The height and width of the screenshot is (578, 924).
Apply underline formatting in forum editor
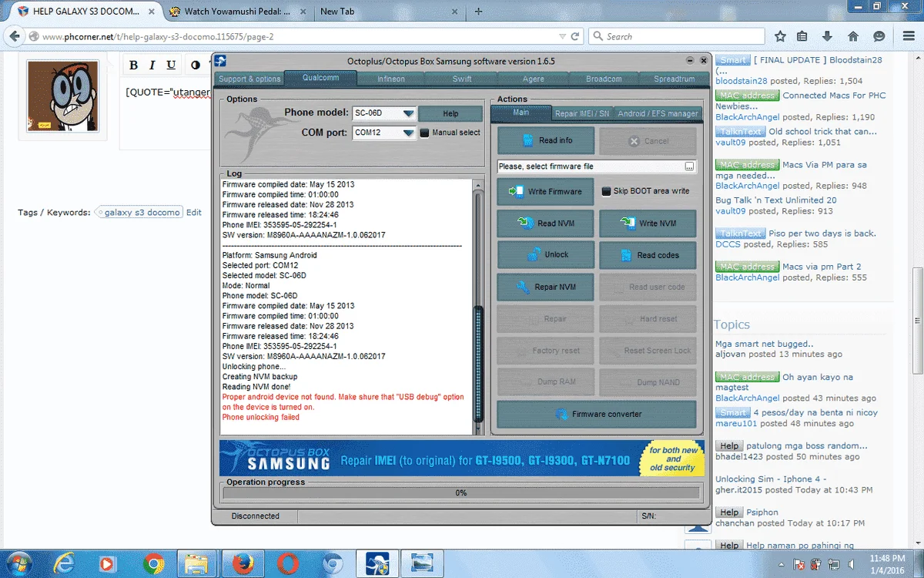click(x=171, y=66)
